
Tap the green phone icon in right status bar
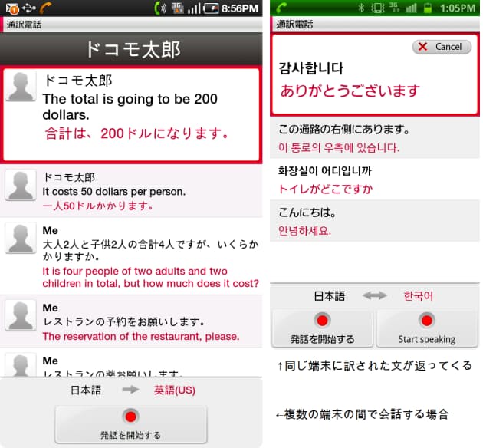click(x=281, y=8)
